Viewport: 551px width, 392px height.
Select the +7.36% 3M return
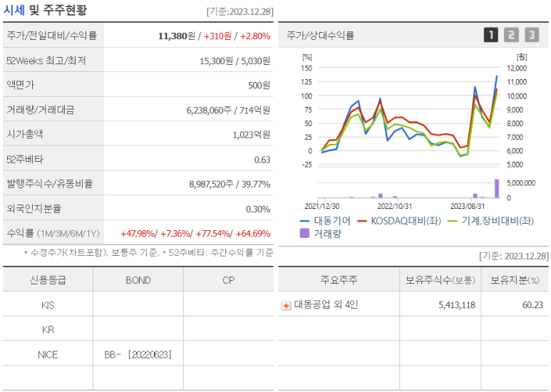[x=175, y=234]
